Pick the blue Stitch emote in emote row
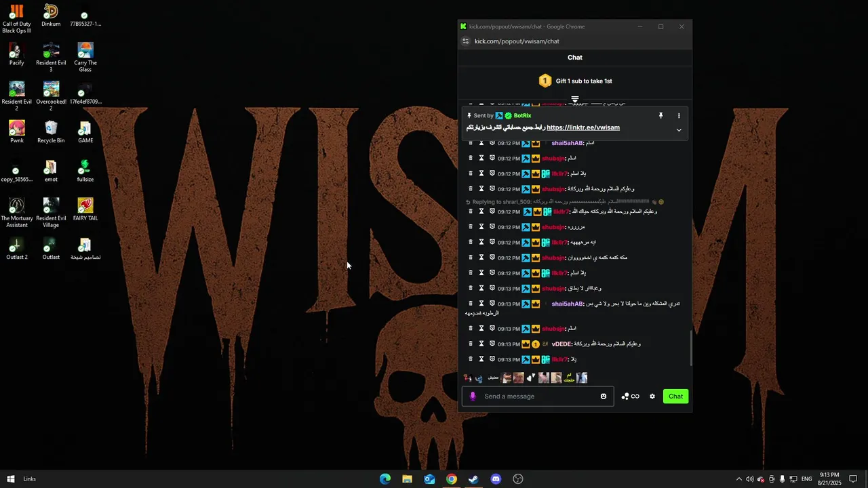The image size is (868, 488). click(479, 378)
